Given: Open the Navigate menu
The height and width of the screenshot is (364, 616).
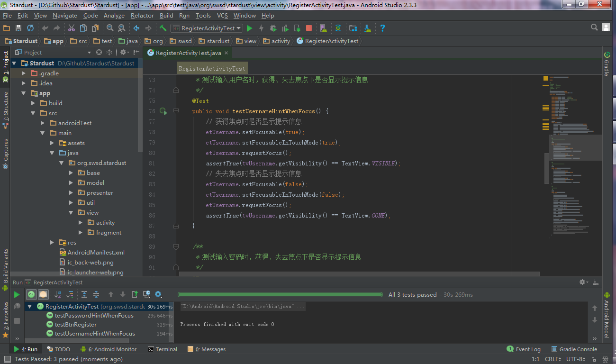Looking at the screenshot, I should pos(65,16).
